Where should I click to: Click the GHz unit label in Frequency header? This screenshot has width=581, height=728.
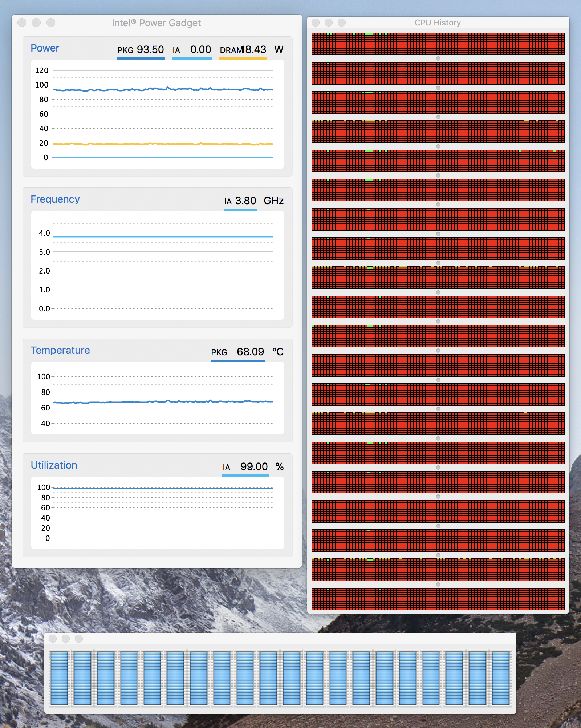[273, 201]
